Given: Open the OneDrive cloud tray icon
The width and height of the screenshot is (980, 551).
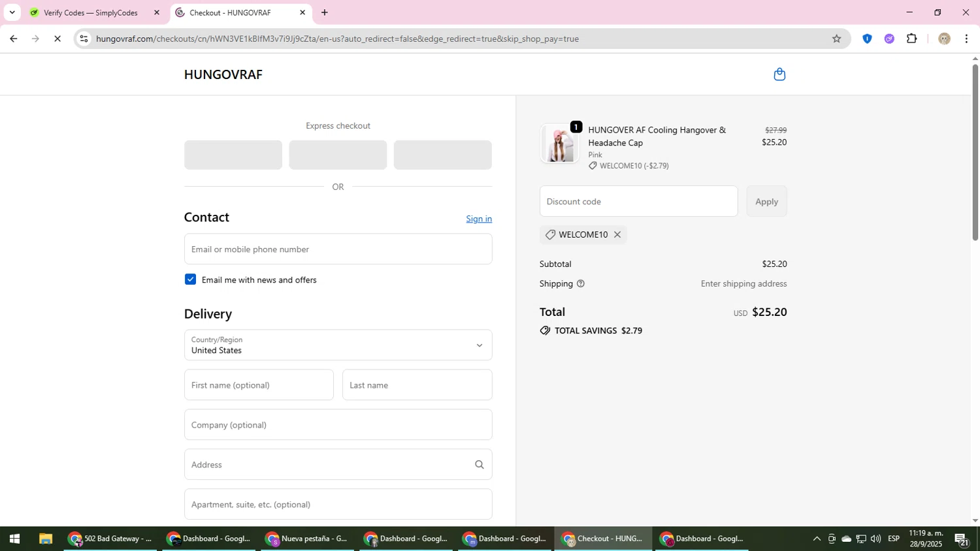Looking at the screenshot, I should point(846,539).
